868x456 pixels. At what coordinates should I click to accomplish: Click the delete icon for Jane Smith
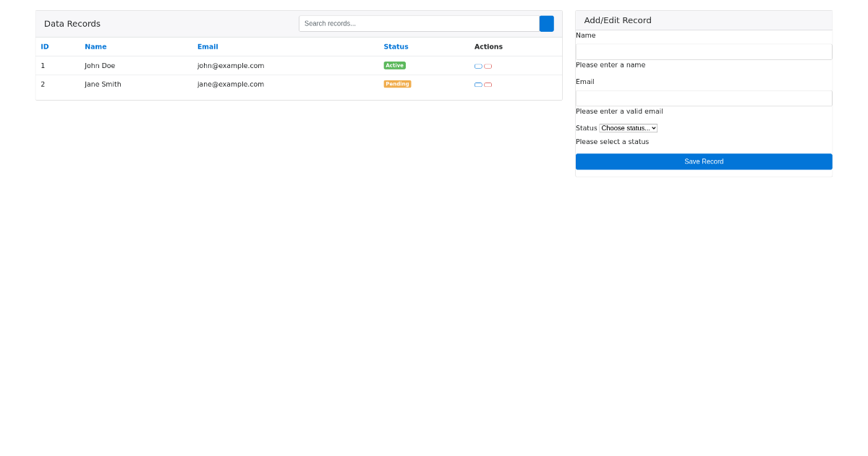click(x=488, y=84)
